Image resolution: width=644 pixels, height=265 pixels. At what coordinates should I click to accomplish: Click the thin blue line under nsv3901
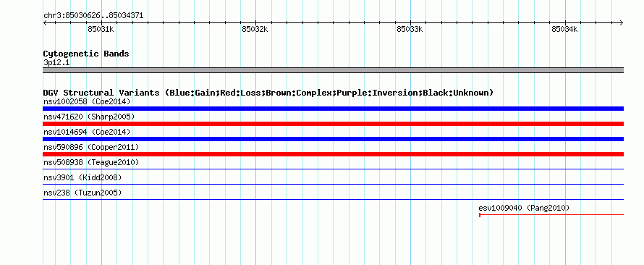(x=333, y=184)
